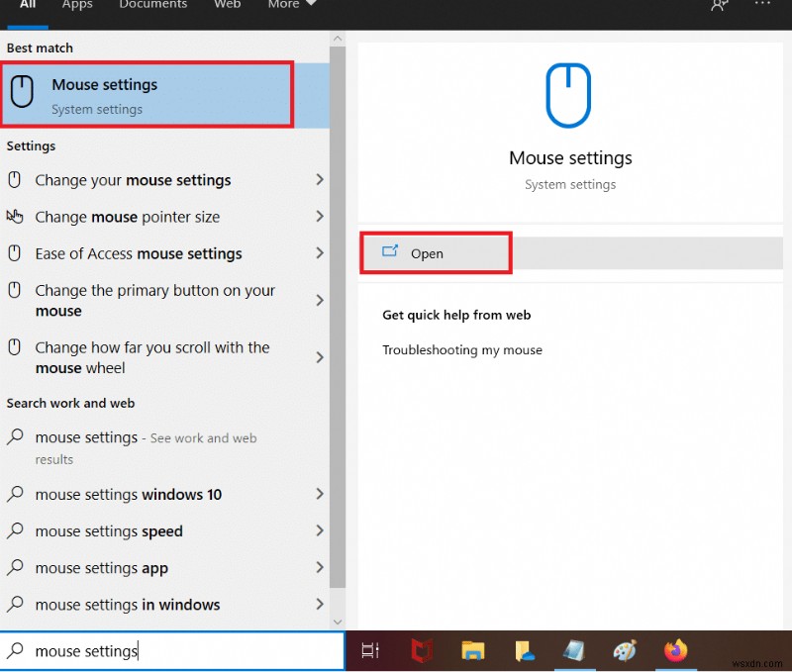Select Change your mouse settings entry
The height and width of the screenshot is (672, 792).
134,180
